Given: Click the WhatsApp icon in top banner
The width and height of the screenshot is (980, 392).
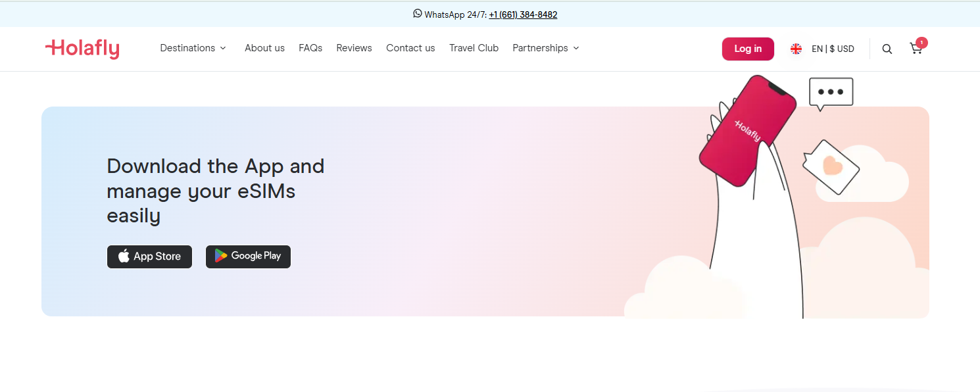Looking at the screenshot, I should tap(418, 14).
